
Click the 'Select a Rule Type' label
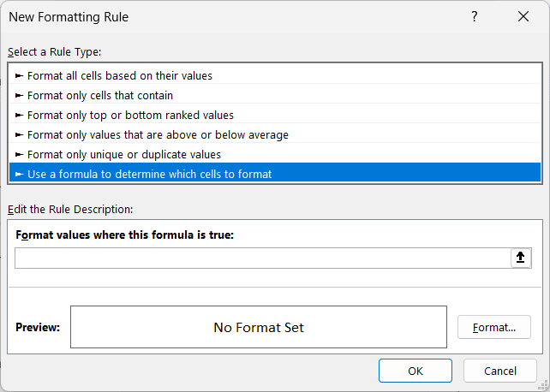point(55,52)
